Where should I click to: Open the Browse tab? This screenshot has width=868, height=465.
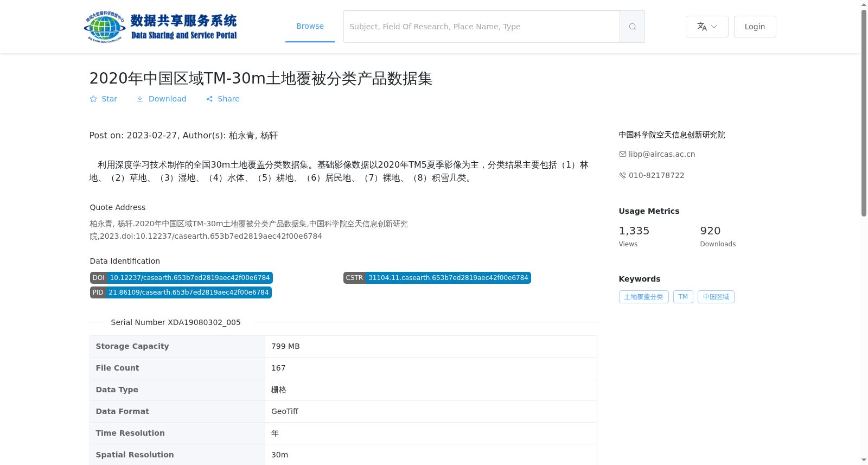pyautogui.click(x=310, y=26)
